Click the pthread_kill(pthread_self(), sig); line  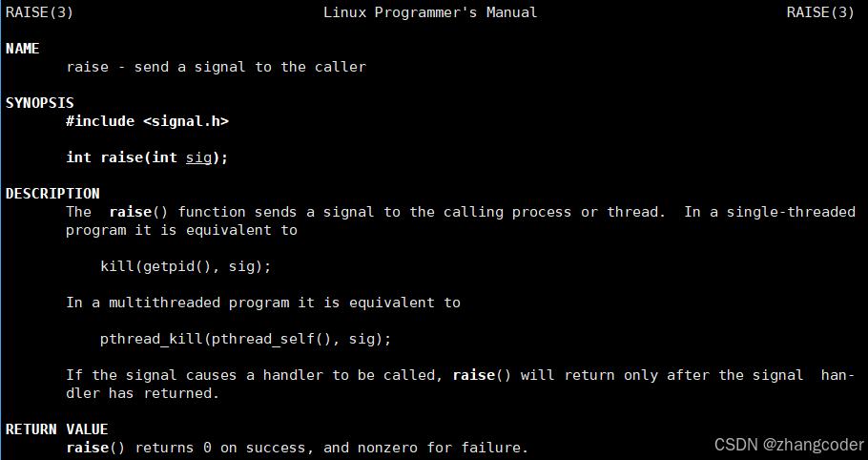(245, 340)
